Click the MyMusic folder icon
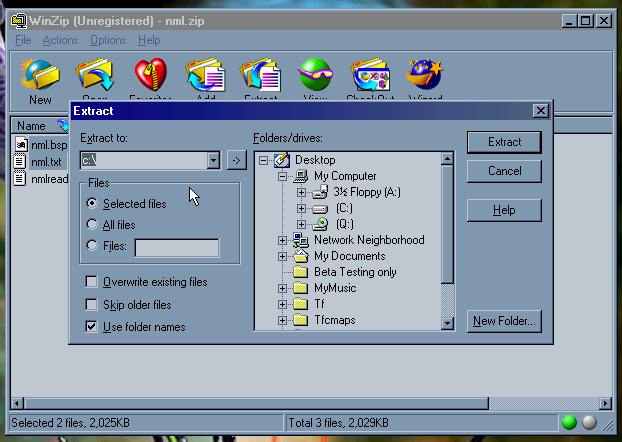Screen dimensions: 622x442 click(x=301, y=288)
